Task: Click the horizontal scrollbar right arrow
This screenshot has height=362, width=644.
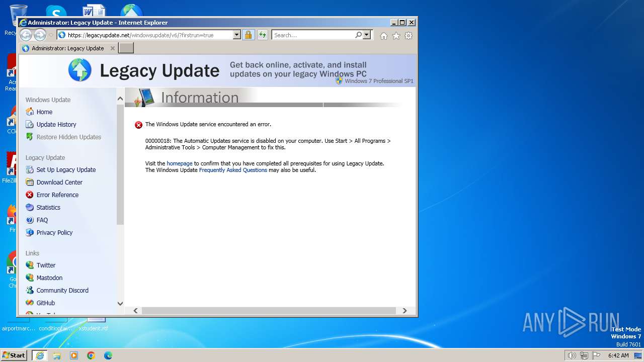Action: click(x=405, y=311)
